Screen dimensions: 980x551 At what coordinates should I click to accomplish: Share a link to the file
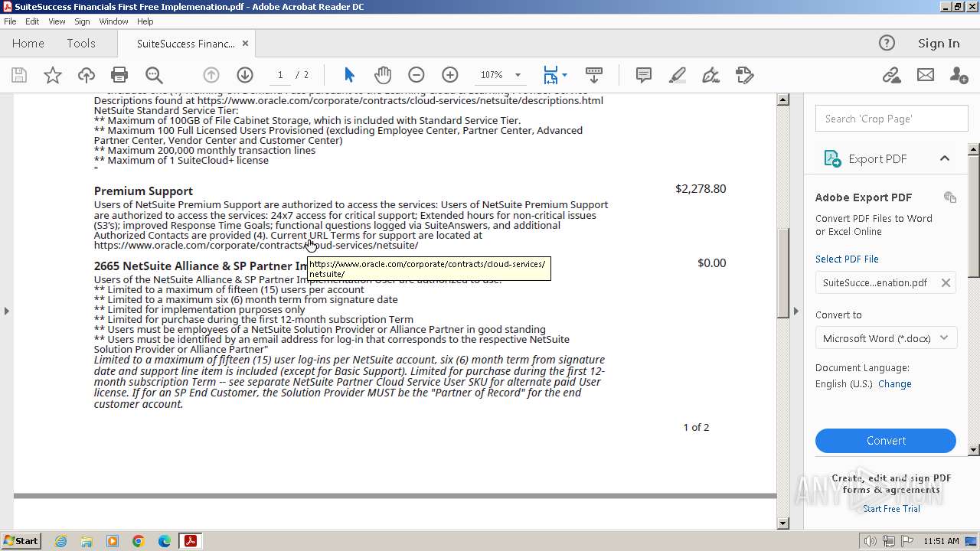pyautogui.click(x=891, y=75)
